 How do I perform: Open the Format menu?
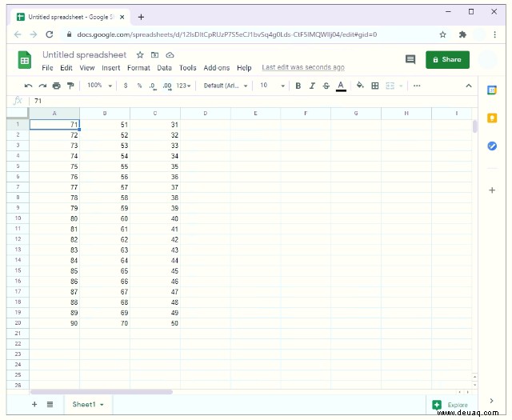pyautogui.click(x=138, y=68)
